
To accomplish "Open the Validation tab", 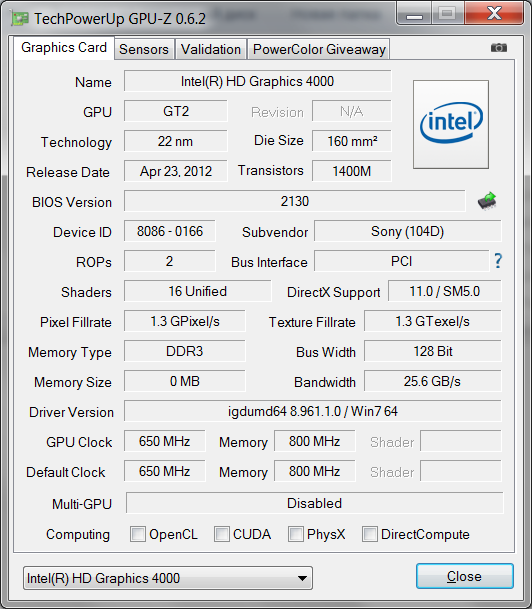I will [x=211, y=49].
